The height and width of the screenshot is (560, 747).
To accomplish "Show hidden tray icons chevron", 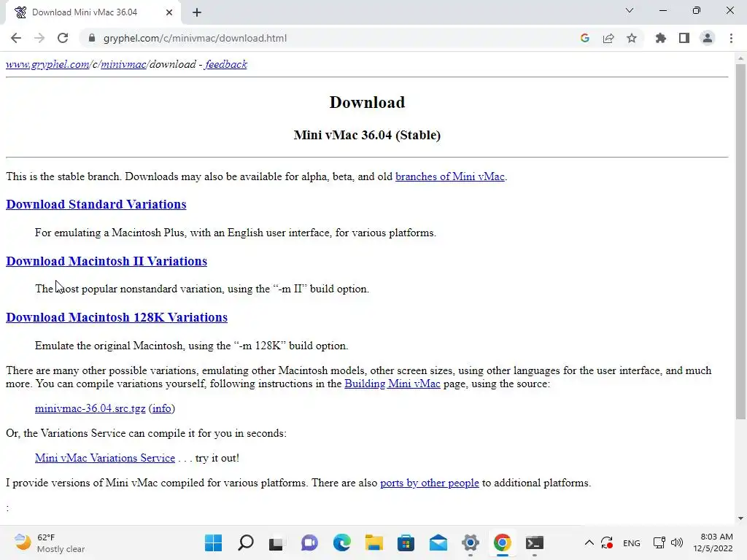I will click(589, 542).
